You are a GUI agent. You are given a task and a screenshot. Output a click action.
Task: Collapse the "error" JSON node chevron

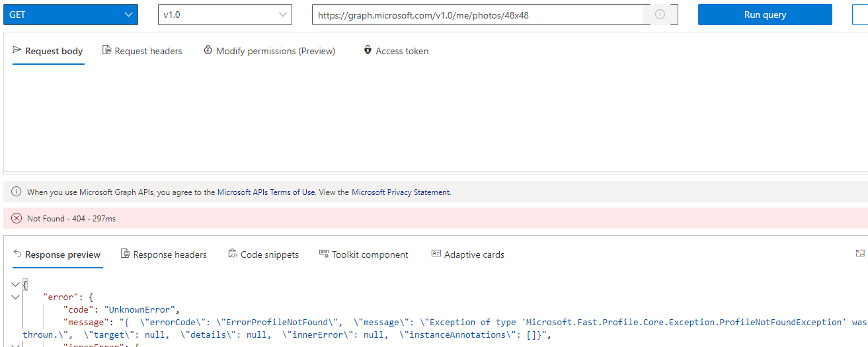pyautogui.click(x=16, y=297)
